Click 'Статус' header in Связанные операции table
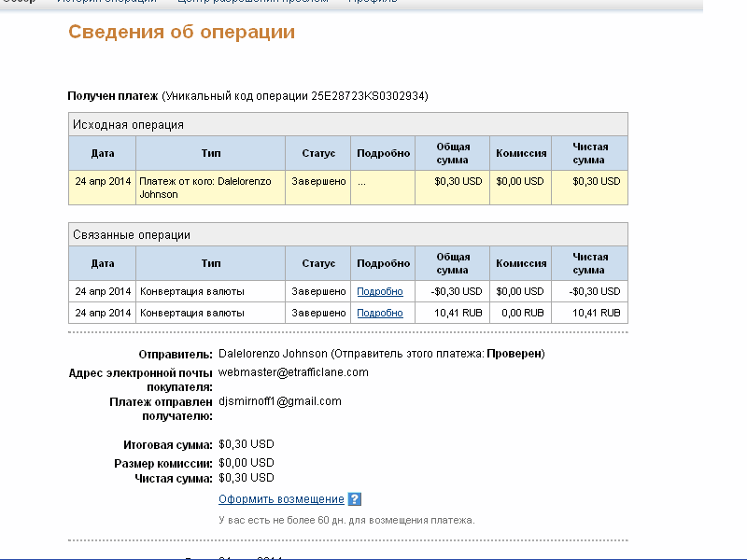Image resolution: width=747 pixels, height=560 pixels. coord(318,263)
